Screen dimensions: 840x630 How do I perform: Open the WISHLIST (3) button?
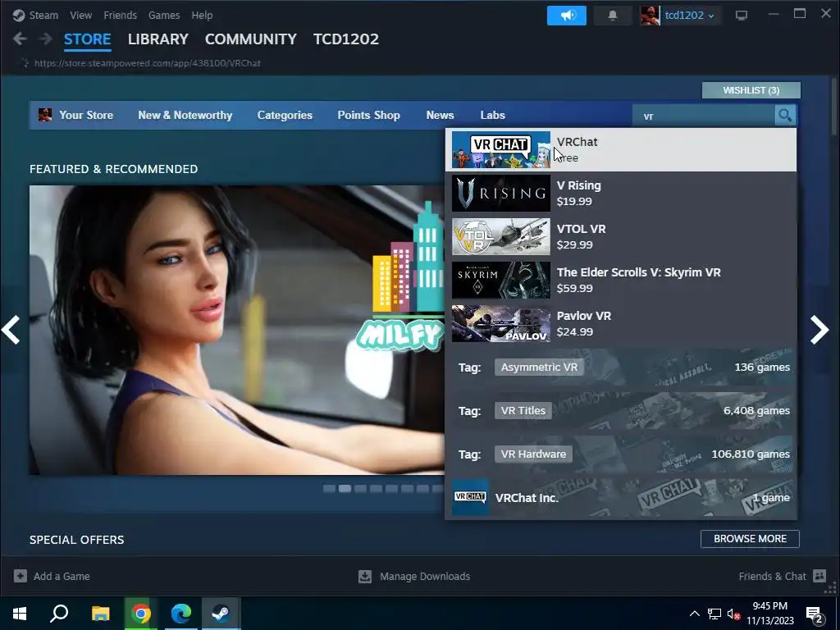(751, 90)
